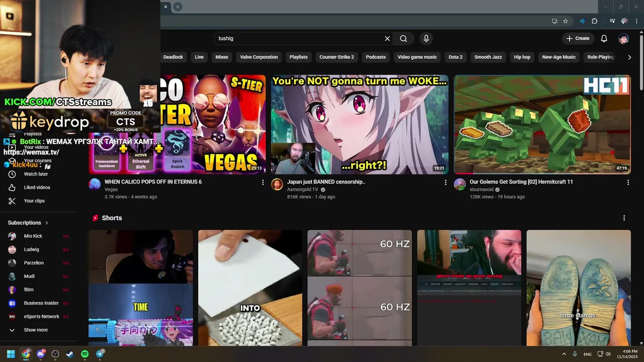Click the Watch later clock icon
The width and height of the screenshot is (644, 362).
pyautogui.click(x=12, y=174)
